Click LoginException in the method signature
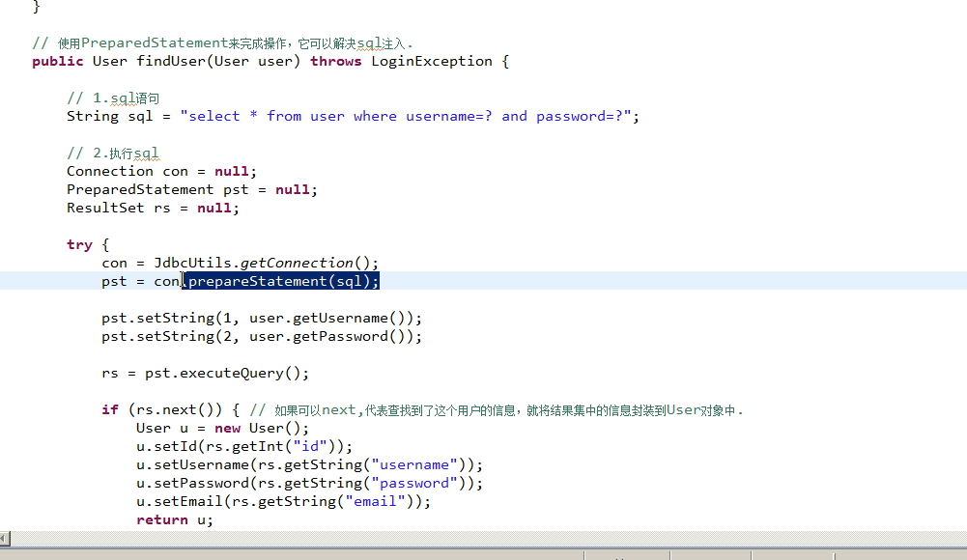The image size is (967, 560). pos(432,62)
